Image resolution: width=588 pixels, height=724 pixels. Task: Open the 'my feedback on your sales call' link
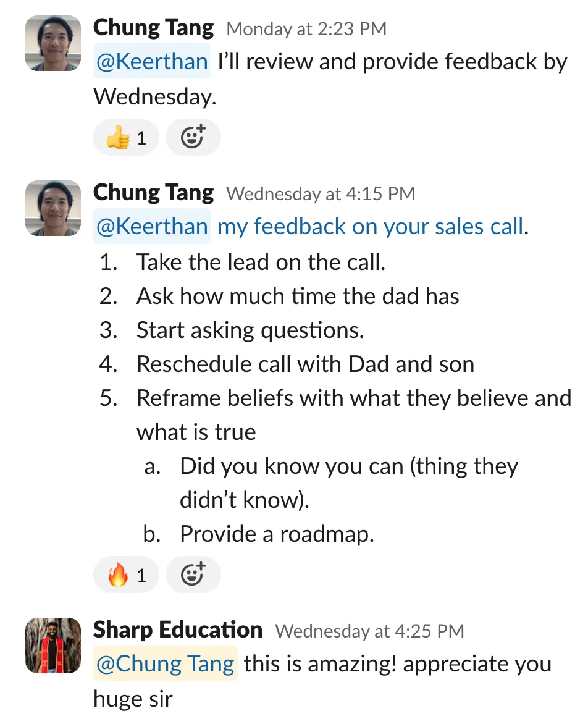coord(371,226)
